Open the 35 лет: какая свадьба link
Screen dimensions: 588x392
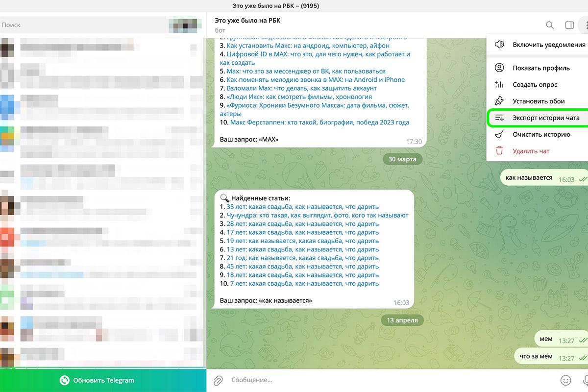[302, 207]
